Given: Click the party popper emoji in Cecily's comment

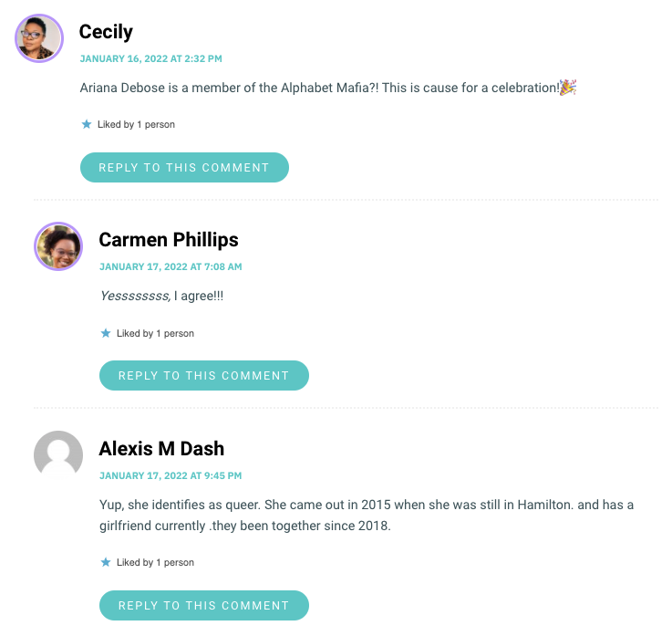Looking at the screenshot, I should point(568,87).
